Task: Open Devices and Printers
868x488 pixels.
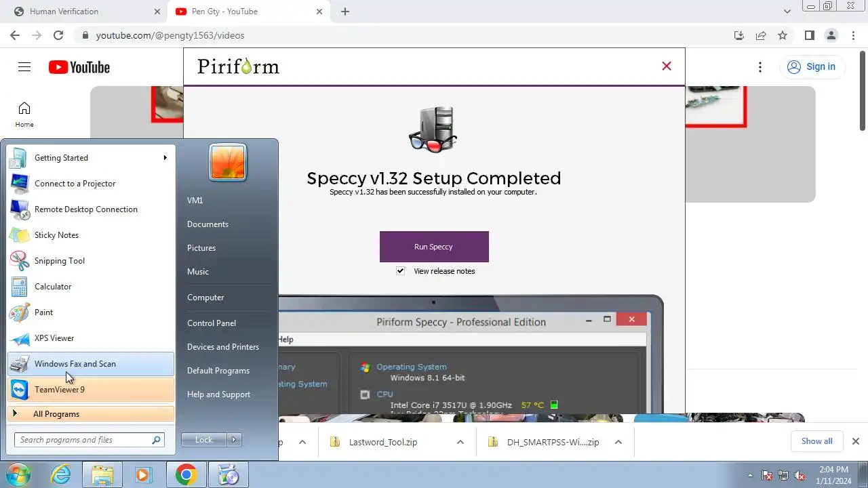Action: (223, 347)
